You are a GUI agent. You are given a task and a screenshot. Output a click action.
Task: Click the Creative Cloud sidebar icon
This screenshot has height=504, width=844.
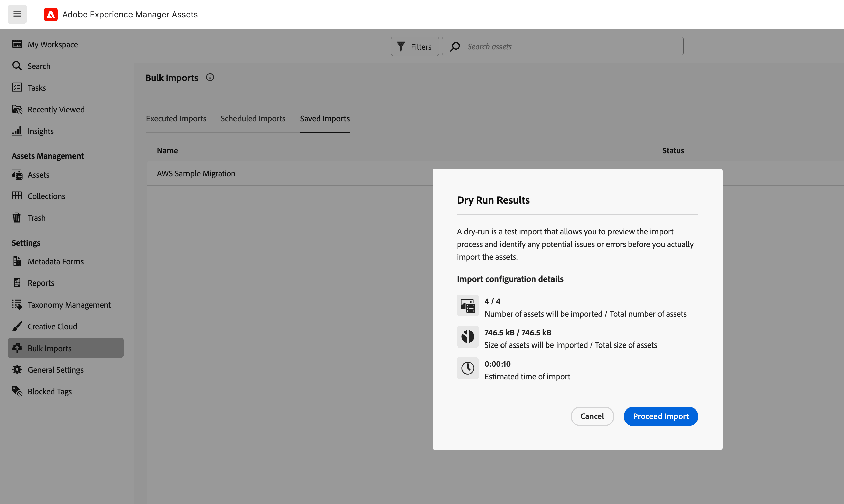click(17, 326)
